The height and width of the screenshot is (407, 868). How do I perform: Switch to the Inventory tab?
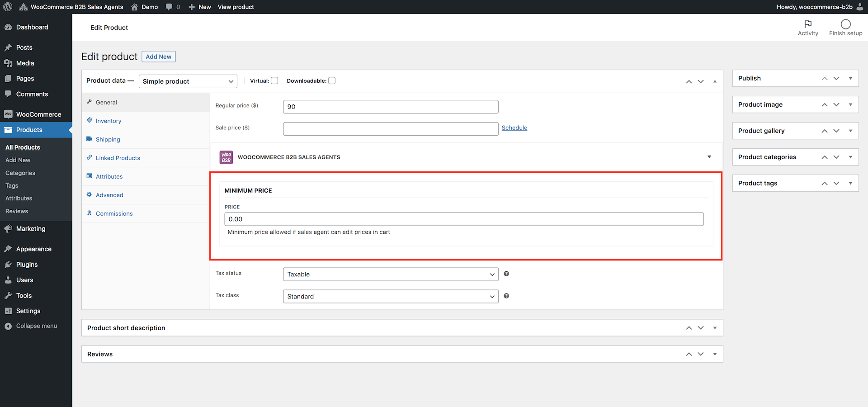[x=108, y=121]
